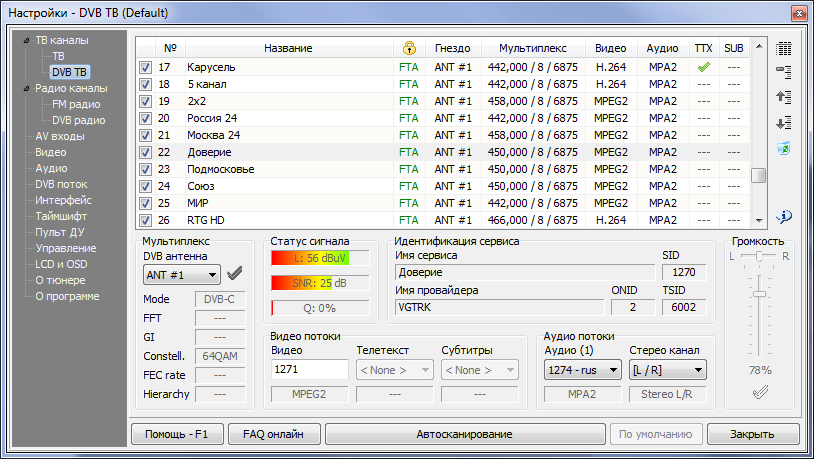Move selected channel up with arrow icon
This screenshot has width=814, height=459.
pos(784,97)
